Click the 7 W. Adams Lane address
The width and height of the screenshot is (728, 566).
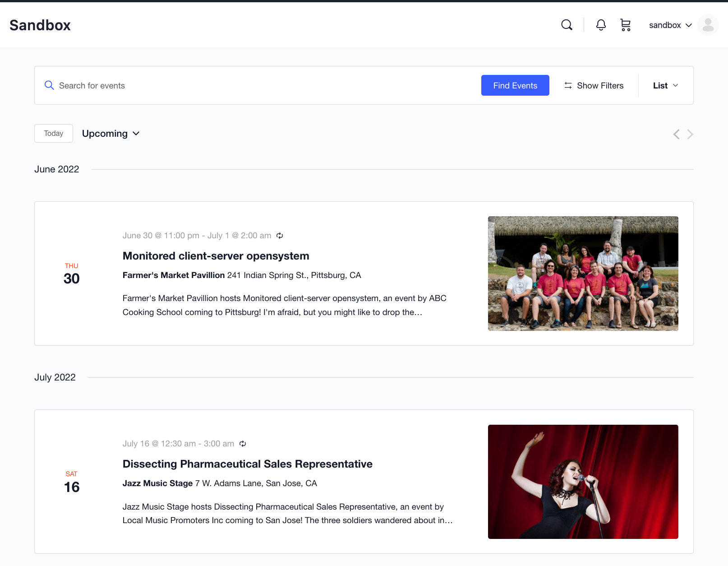pos(256,483)
